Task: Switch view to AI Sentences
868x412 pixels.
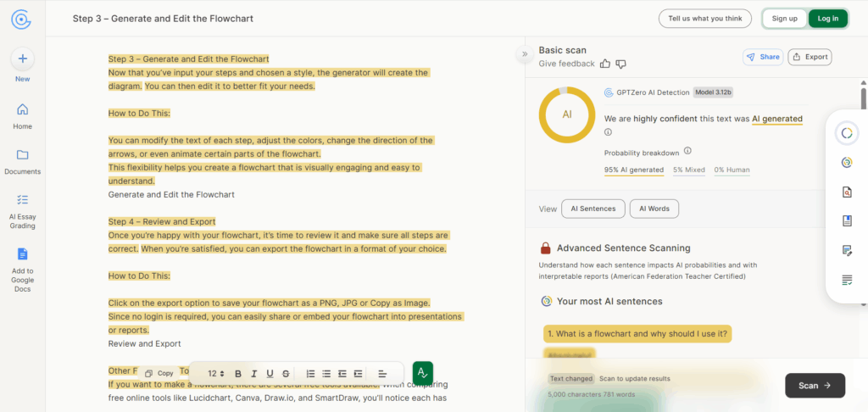Action: click(x=593, y=209)
